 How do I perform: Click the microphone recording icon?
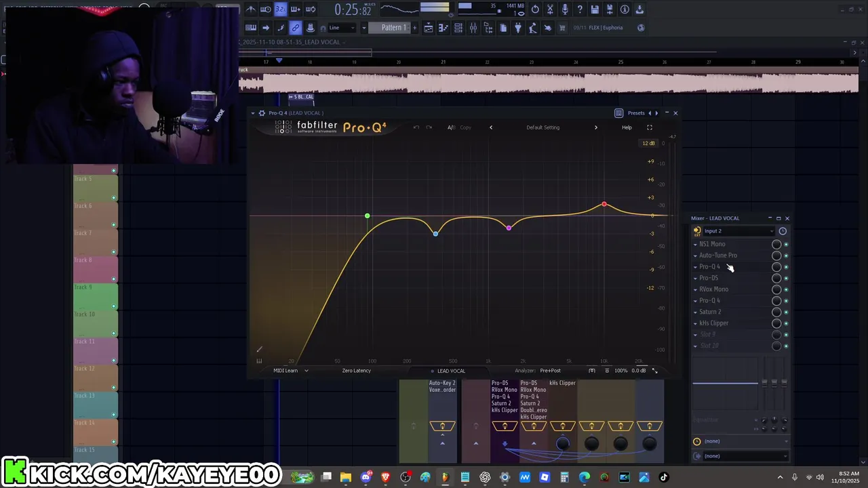click(565, 9)
